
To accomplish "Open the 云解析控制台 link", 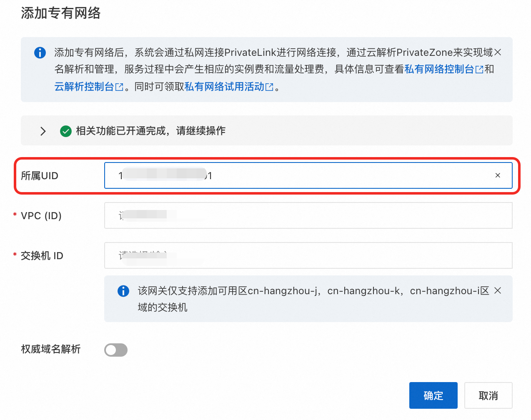I will (x=84, y=87).
